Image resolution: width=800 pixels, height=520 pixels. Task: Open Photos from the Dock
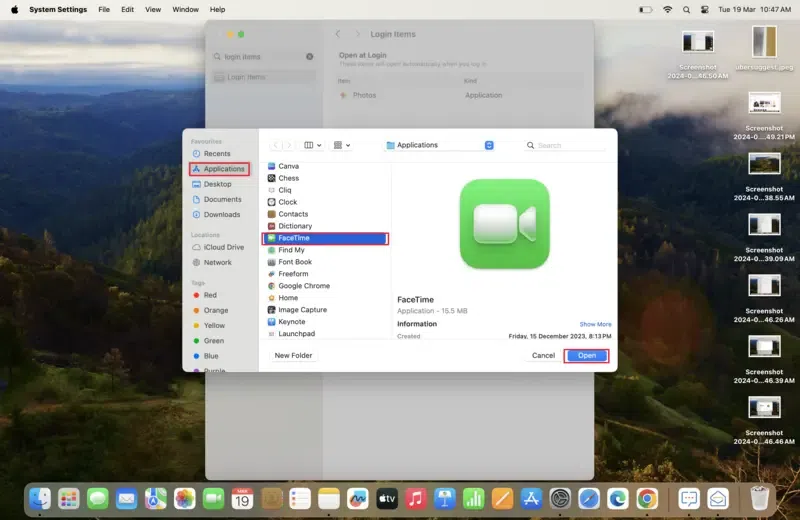click(x=185, y=499)
